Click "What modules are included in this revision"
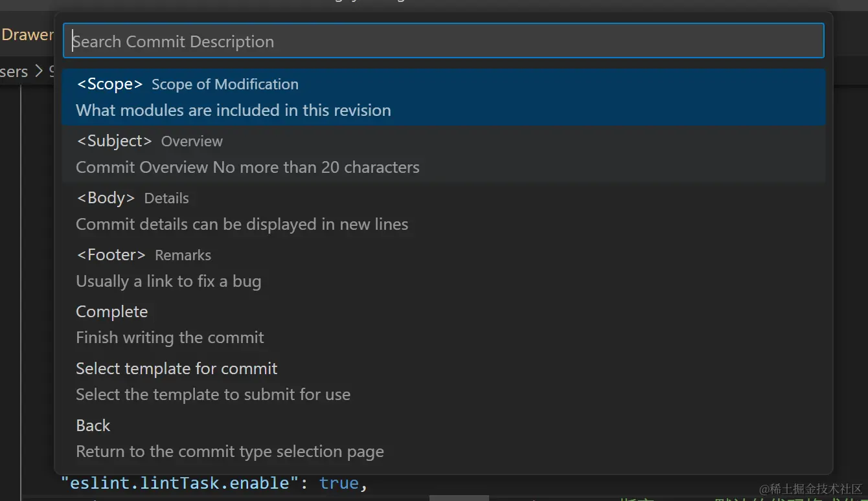This screenshot has height=501, width=868. point(233,111)
